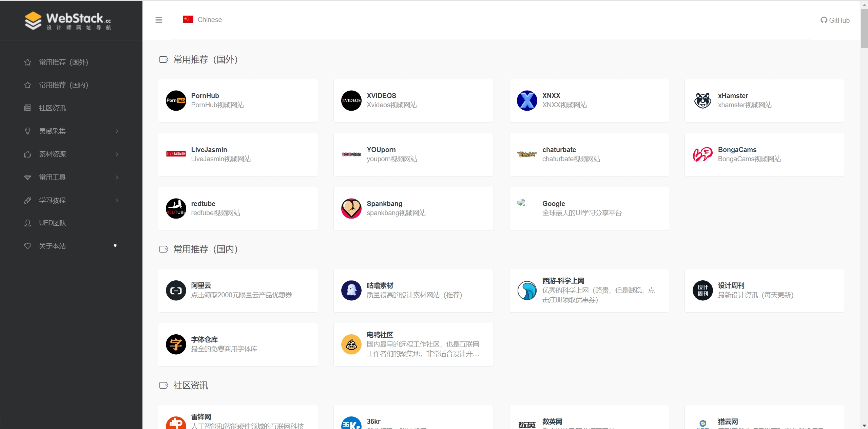Click 最全的免费商用字体库 text
The width and height of the screenshot is (868, 429).
tap(224, 349)
